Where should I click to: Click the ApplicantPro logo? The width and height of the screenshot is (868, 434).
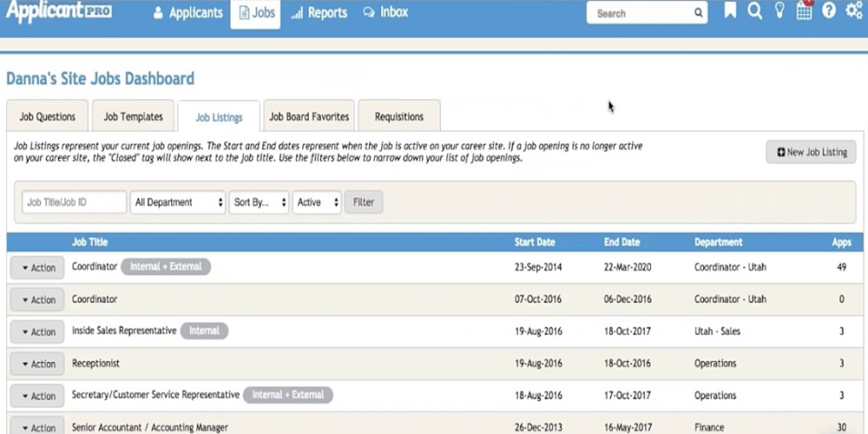click(x=59, y=12)
